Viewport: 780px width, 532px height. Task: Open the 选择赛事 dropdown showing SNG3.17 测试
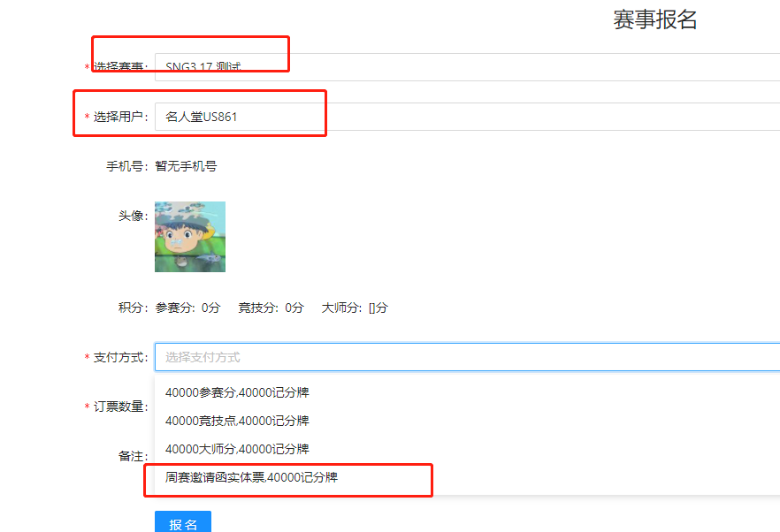466,67
